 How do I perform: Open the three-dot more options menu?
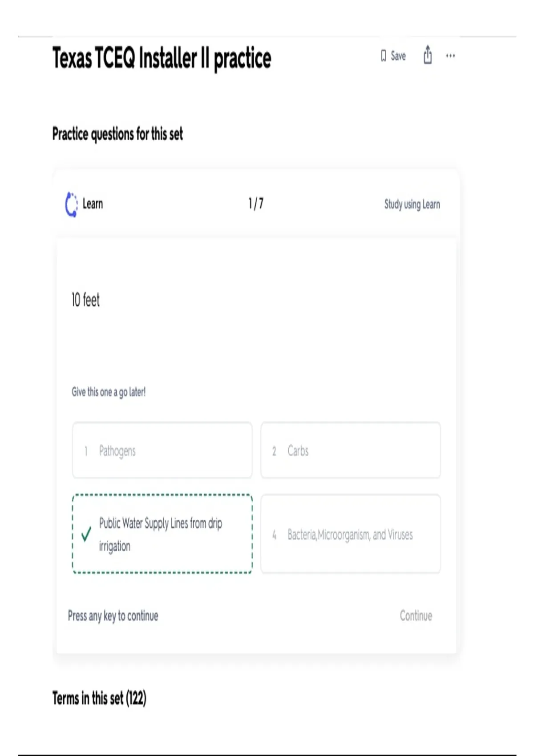(450, 56)
